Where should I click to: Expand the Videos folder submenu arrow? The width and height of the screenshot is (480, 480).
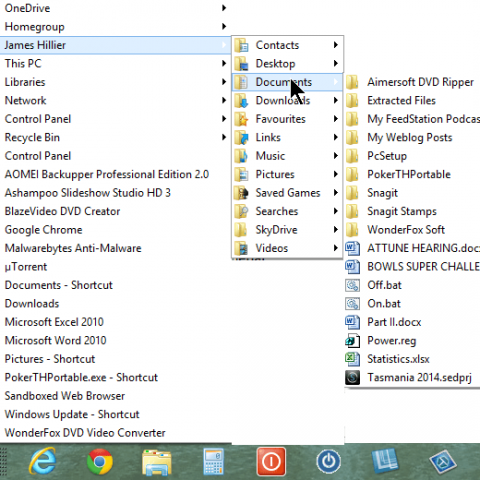[336, 248]
